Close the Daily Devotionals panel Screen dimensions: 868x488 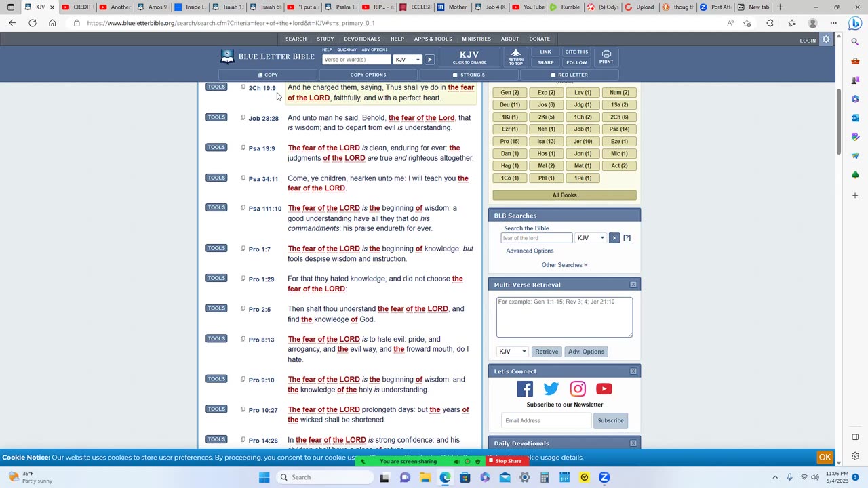pyautogui.click(x=633, y=443)
